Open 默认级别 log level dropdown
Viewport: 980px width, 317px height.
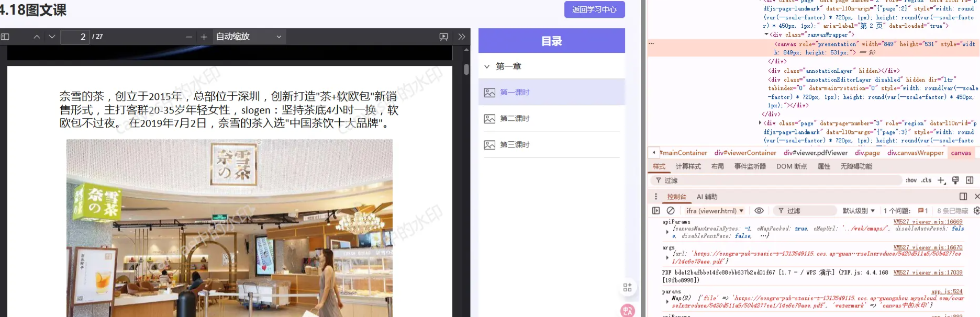click(x=859, y=211)
